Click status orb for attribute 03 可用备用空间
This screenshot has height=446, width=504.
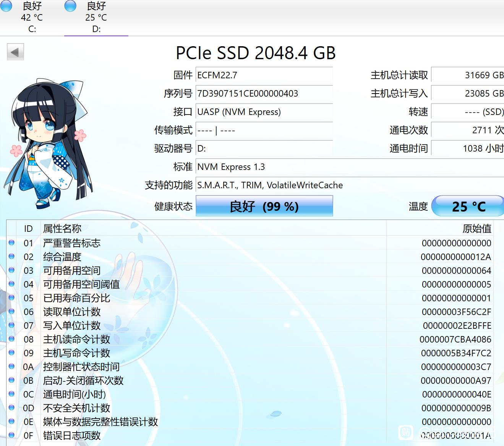click(x=11, y=270)
